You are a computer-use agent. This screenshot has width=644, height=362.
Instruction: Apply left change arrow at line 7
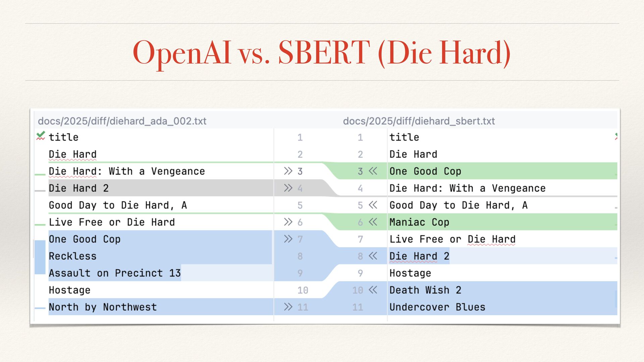tap(288, 239)
